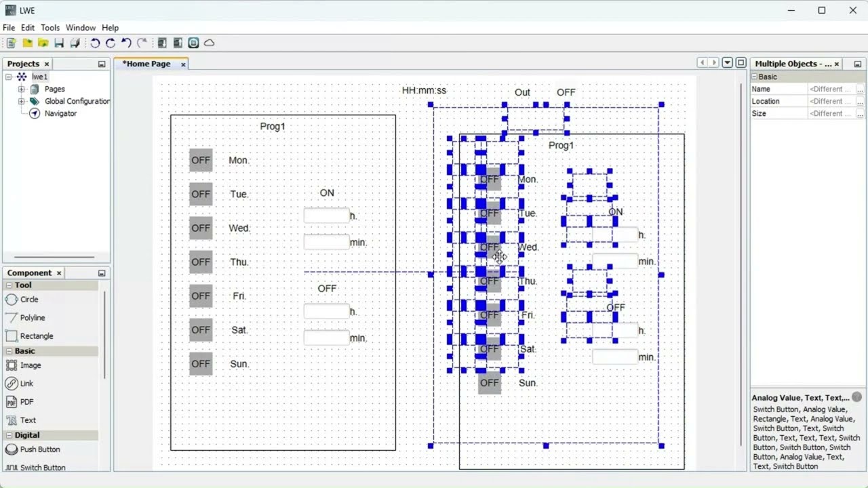Open the File menu
868x488 pixels.
click(x=9, y=28)
